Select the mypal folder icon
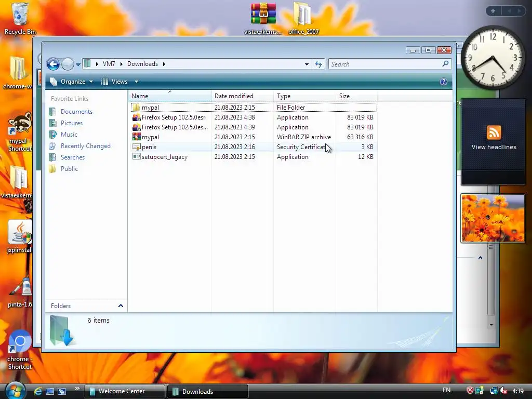Viewport: 532px width, 399px height. click(136, 108)
